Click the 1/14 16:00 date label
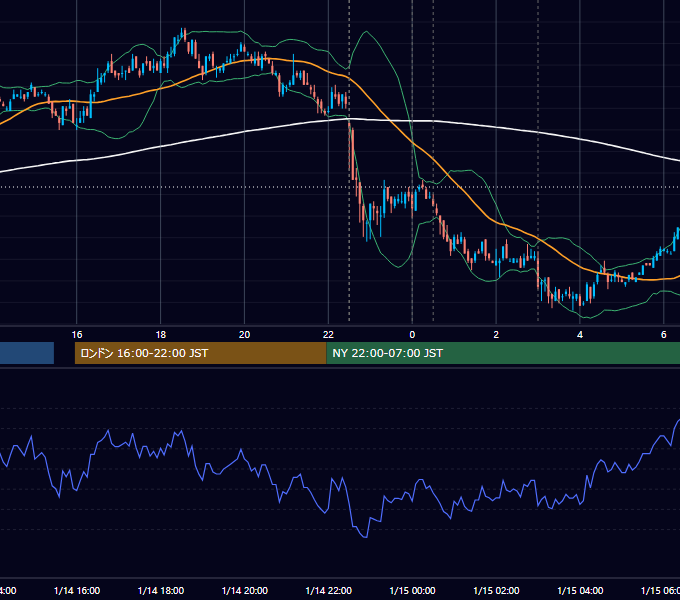This screenshot has width=680, height=600. tap(77, 590)
